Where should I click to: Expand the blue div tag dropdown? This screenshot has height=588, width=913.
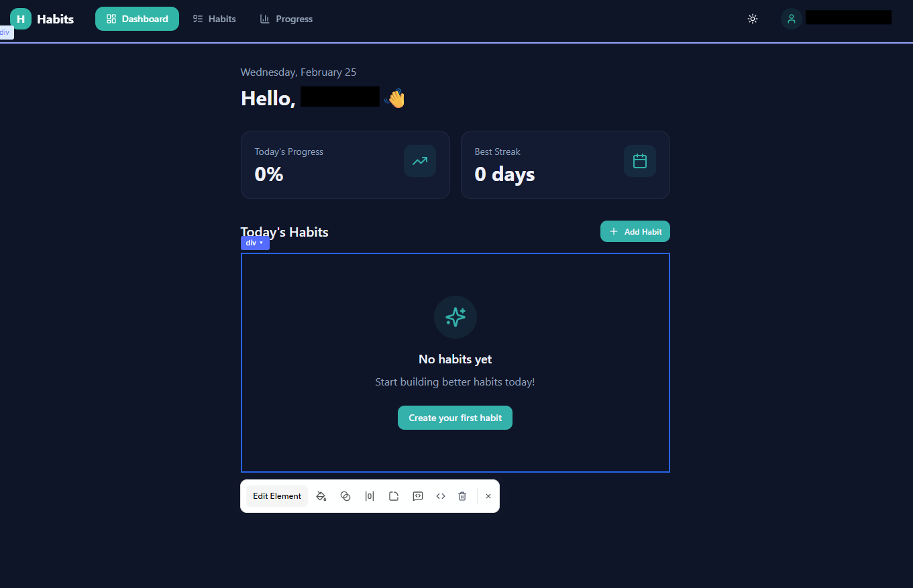255,243
